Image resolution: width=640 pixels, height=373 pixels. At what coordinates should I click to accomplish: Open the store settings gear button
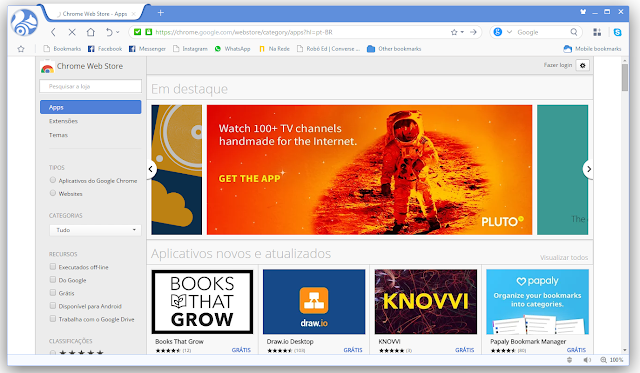(583, 65)
